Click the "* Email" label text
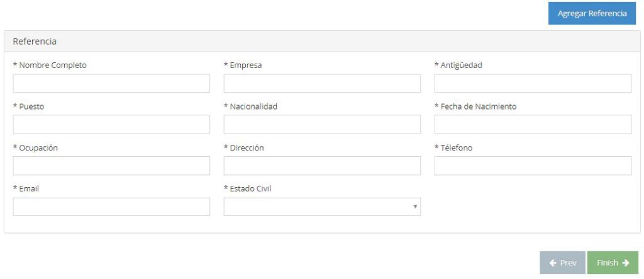 pyautogui.click(x=26, y=188)
